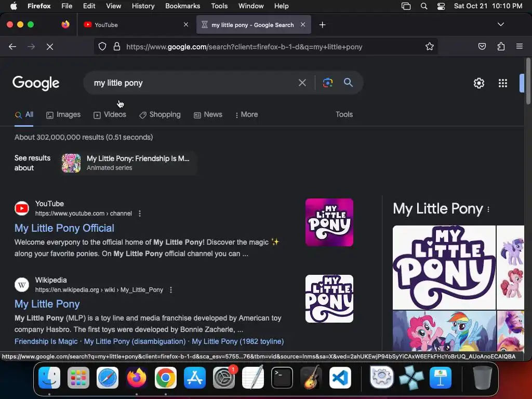Screen dimensions: 532x399
Task: Open options for the Wikipedia result
Action: 170,290
